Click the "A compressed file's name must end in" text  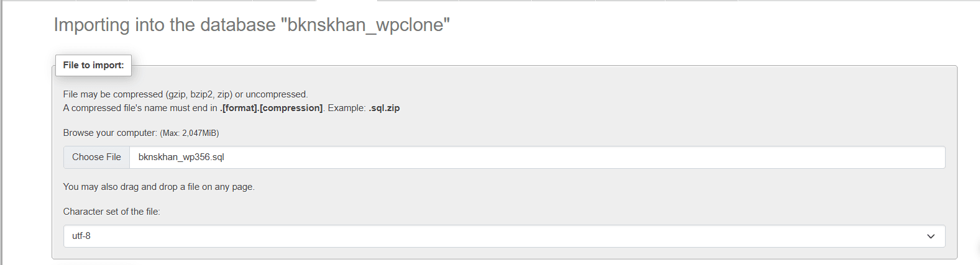[x=140, y=108]
